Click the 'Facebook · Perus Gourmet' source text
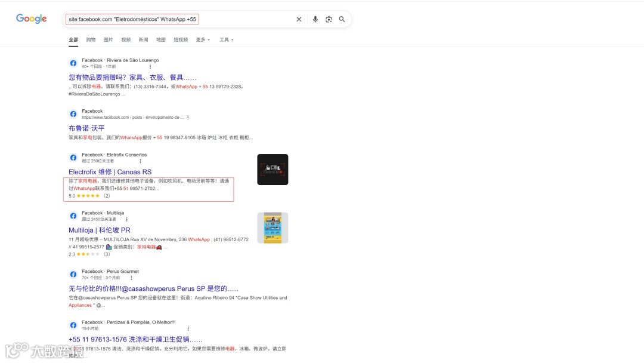 click(x=110, y=272)
